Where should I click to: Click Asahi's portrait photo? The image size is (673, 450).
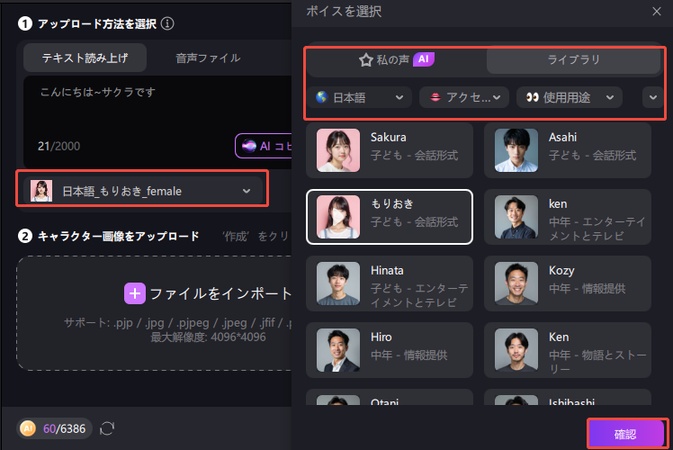[x=516, y=150]
